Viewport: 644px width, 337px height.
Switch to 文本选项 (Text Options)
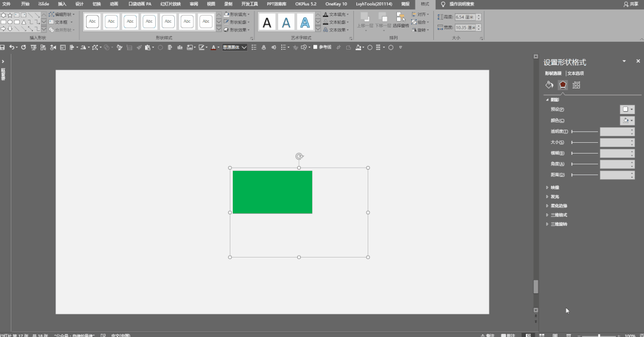click(x=575, y=73)
